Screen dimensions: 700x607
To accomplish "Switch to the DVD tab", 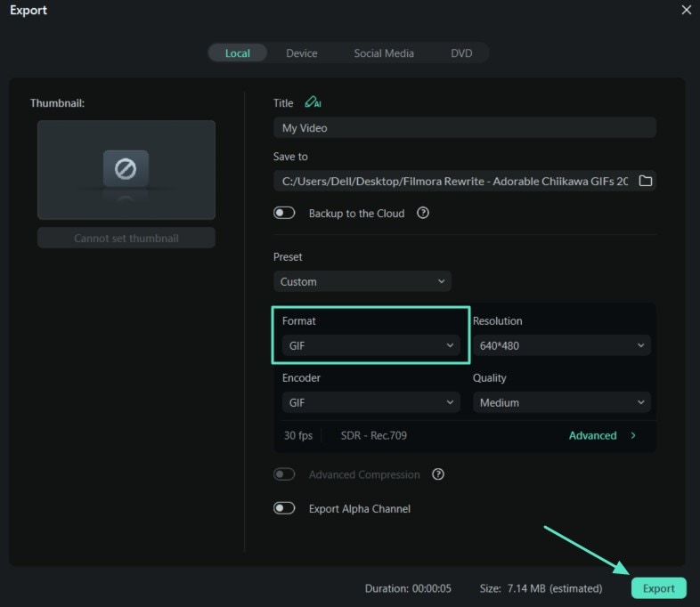I will point(461,53).
